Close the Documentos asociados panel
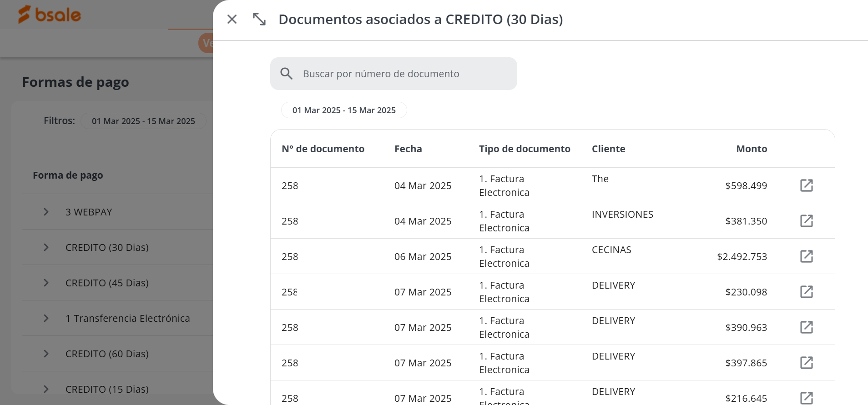This screenshot has height=405, width=868. click(x=232, y=19)
